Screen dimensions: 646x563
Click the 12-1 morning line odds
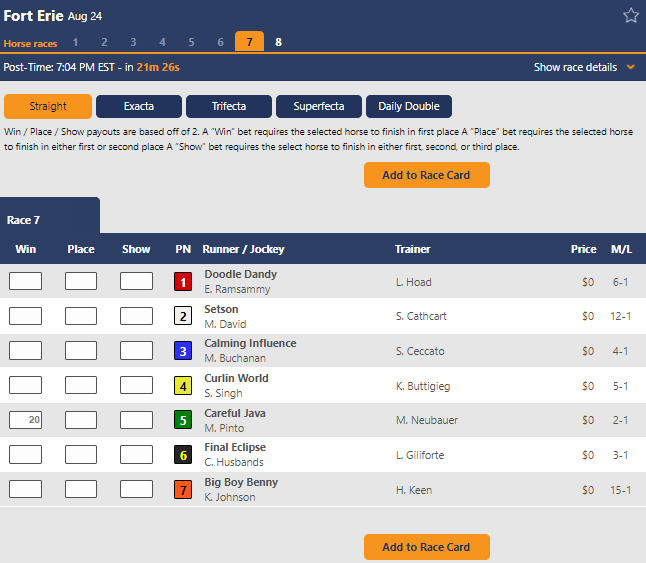(x=620, y=316)
